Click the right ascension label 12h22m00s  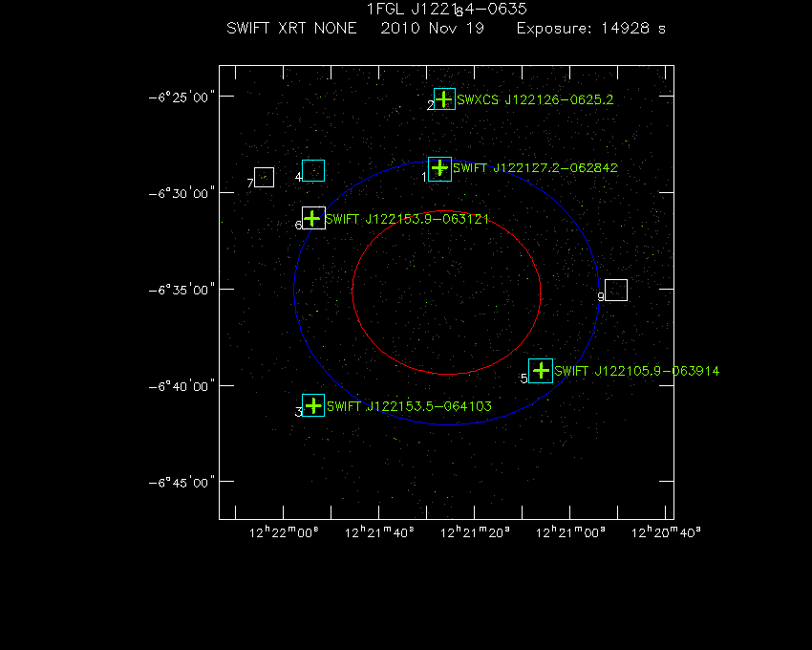pos(284,532)
